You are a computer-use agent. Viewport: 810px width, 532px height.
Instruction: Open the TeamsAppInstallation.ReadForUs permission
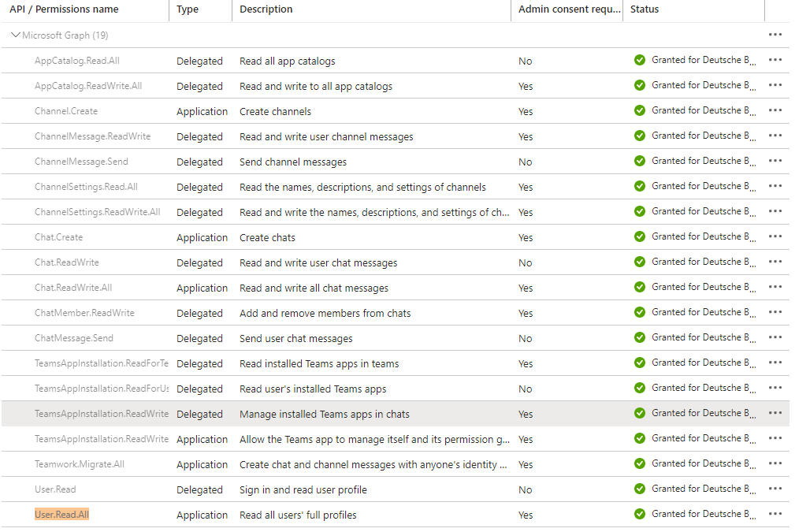[102, 389]
